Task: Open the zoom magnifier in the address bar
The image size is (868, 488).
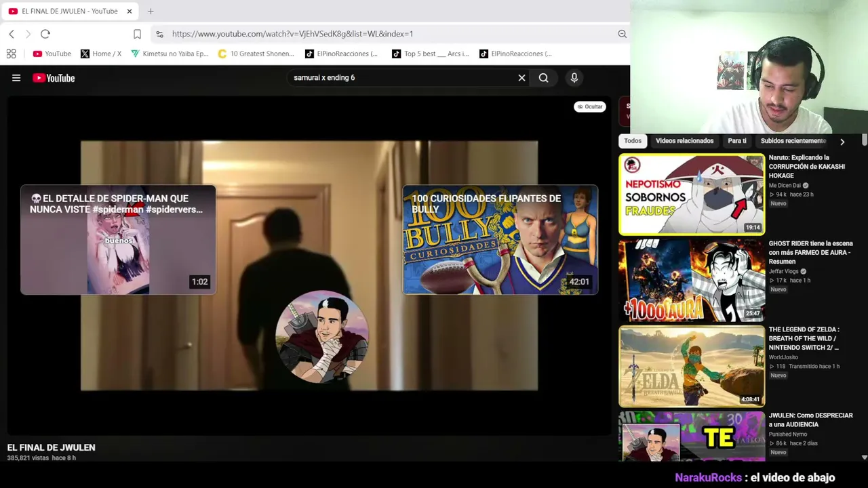Action: [x=622, y=34]
